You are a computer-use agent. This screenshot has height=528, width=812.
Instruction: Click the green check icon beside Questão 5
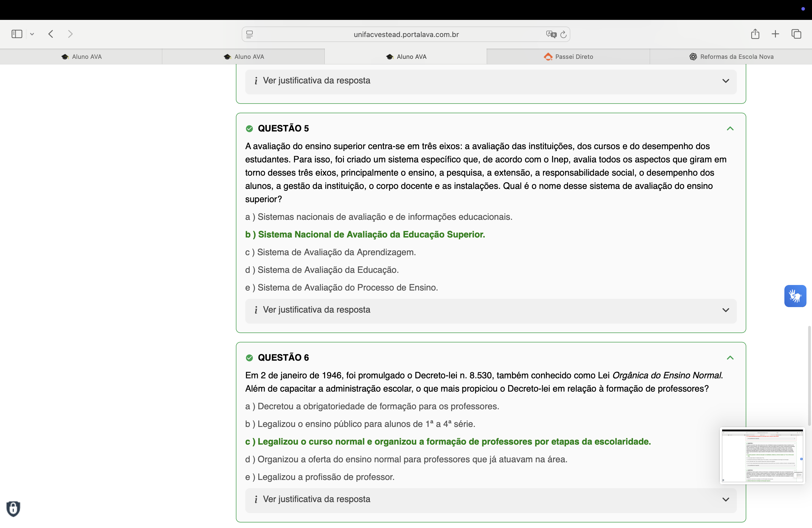click(x=249, y=129)
